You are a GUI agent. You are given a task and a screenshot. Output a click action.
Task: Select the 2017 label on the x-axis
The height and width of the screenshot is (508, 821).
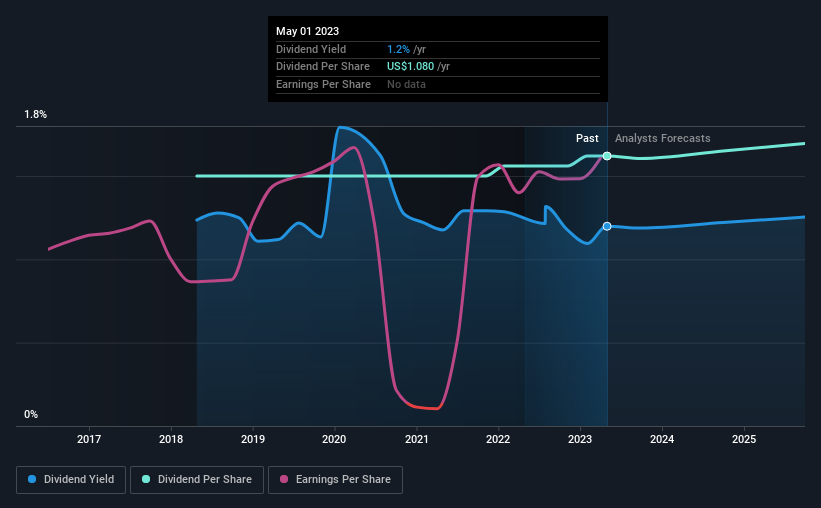[89, 439]
